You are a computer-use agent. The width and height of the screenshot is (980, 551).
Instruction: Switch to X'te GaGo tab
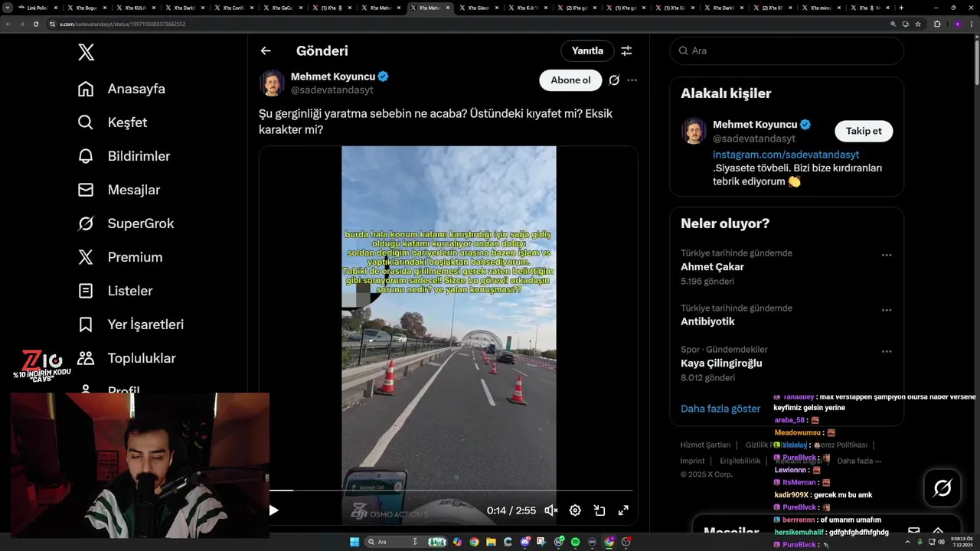(282, 8)
